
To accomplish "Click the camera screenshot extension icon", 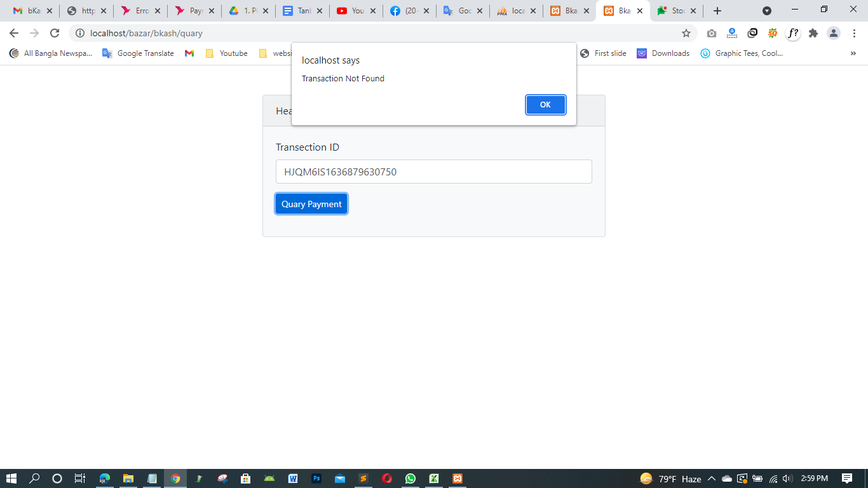I will [711, 33].
